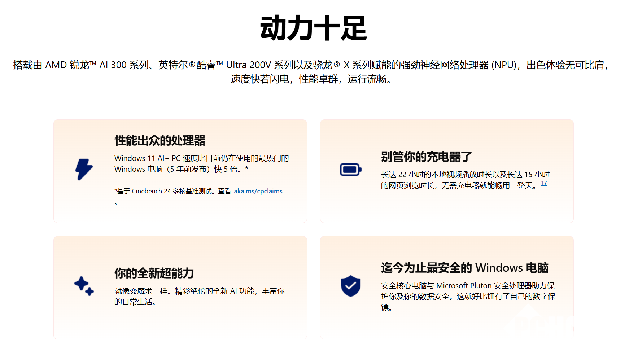Screen dimensions: 625x364
Task: Click the shield checkmark security icon
Action: 350,286
